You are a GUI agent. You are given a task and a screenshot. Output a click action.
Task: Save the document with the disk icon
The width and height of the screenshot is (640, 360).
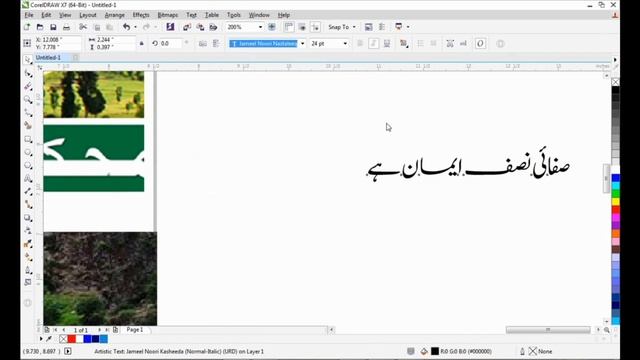53,27
